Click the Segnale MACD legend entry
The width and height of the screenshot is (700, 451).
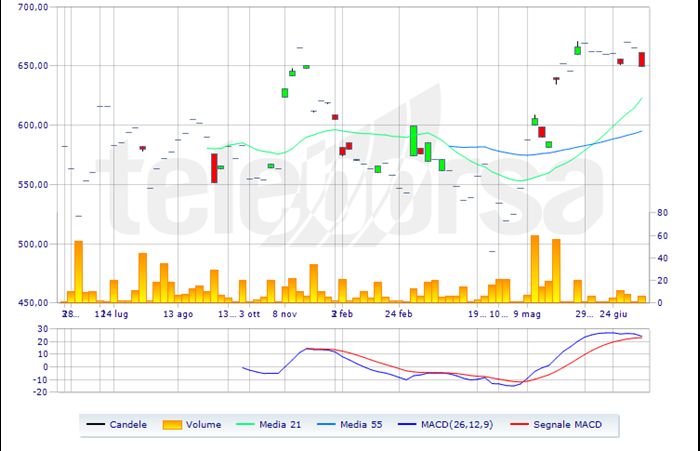click(556, 425)
